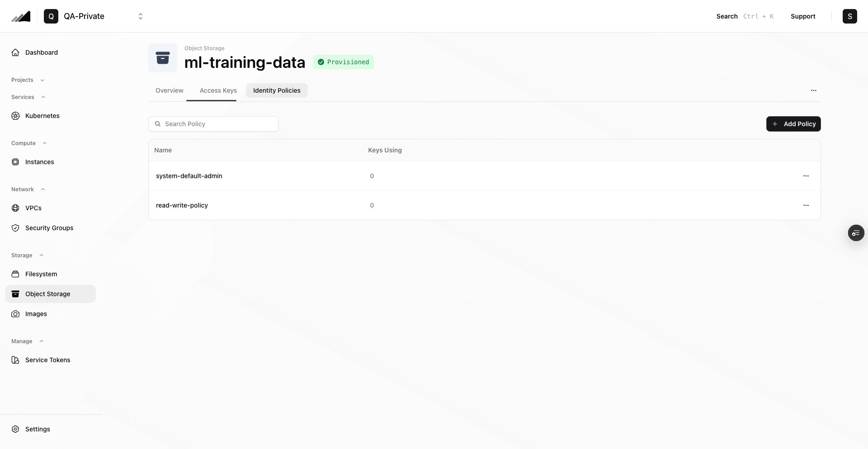Open the Search shortcut in the header
The height and width of the screenshot is (449, 868).
745,16
